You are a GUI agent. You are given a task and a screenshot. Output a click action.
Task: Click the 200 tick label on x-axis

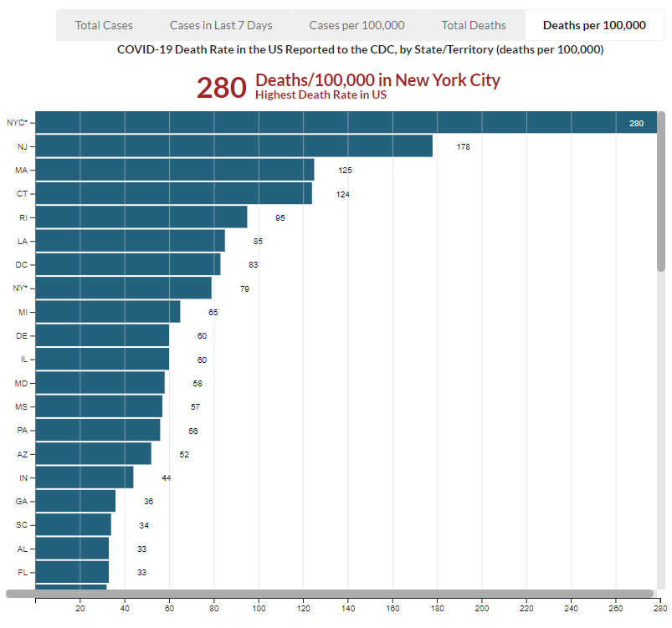tap(482, 608)
